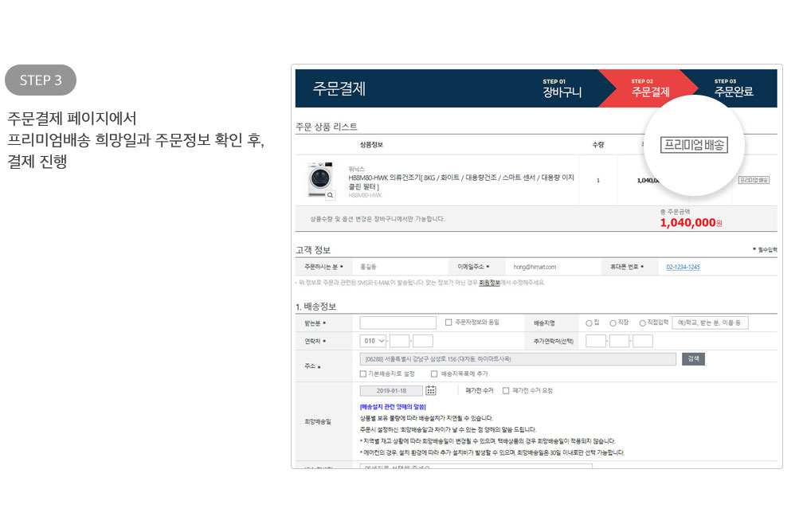Magnify the dryer product image
The width and height of the screenshot is (803, 532).
(x=331, y=195)
